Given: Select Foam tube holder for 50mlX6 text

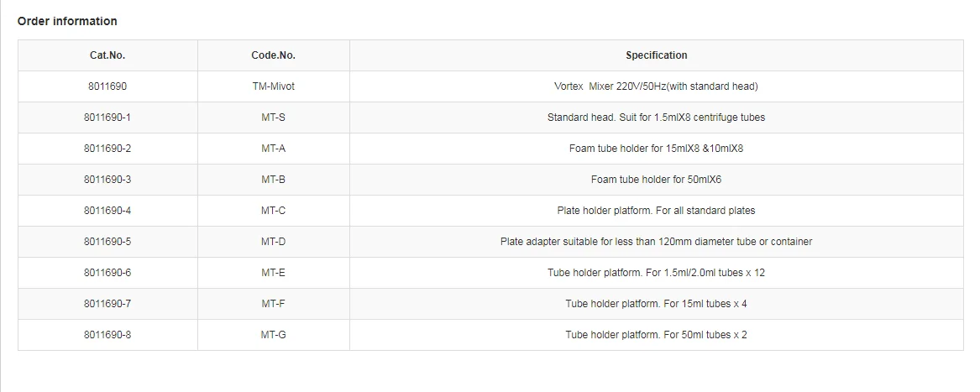Looking at the screenshot, I should (656, 180).
